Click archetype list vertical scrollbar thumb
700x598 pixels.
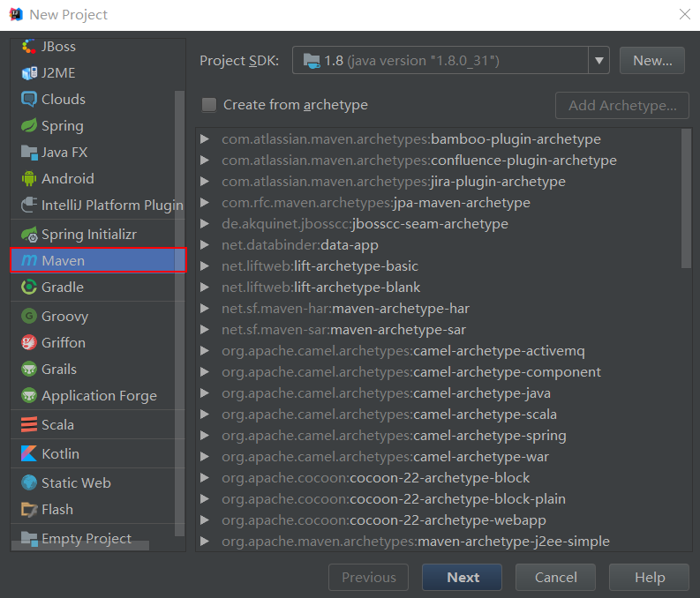(x=686, y=198)
